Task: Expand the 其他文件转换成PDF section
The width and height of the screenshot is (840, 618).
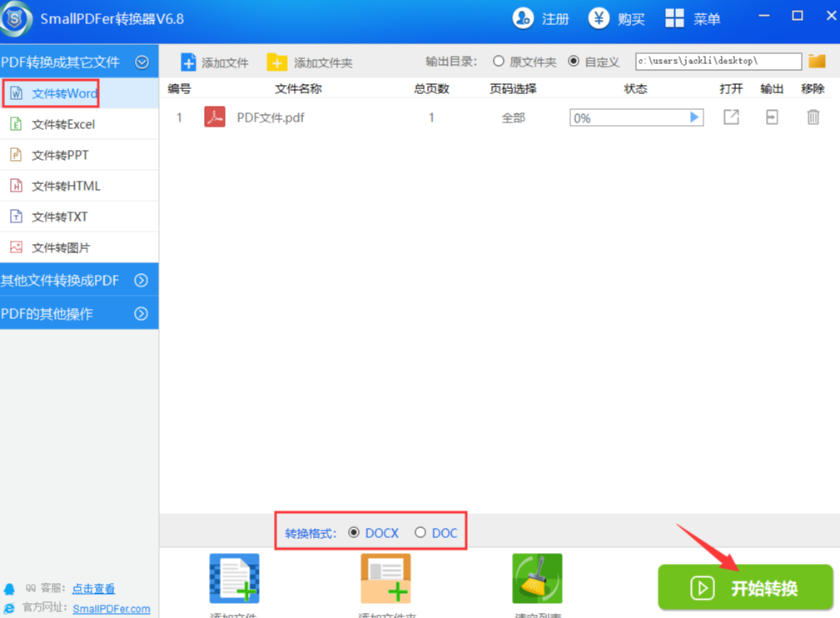Action: pyautogui.click(x=79, y=280)
